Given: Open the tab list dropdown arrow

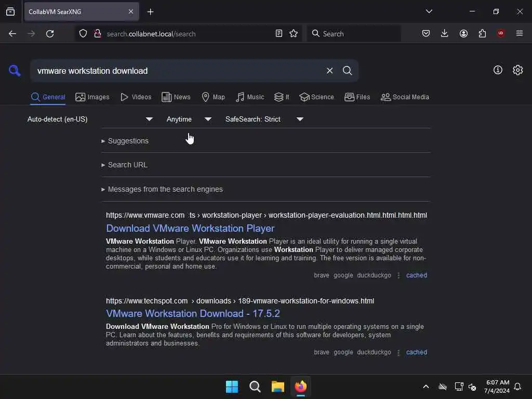Looking at the screenshot, I should click(x=429, y=11).
